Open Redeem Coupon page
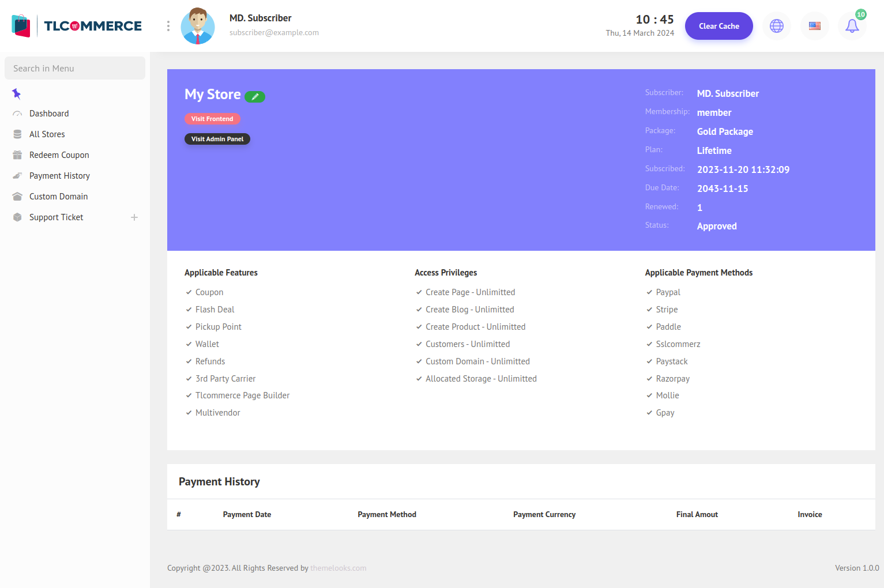Viewport: 884px width, 588px height. (59, 155)
